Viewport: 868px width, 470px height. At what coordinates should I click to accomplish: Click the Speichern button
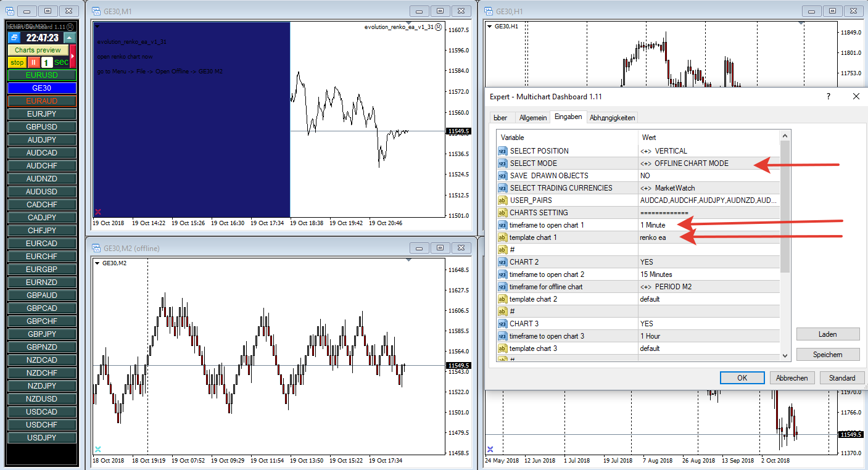828,354
